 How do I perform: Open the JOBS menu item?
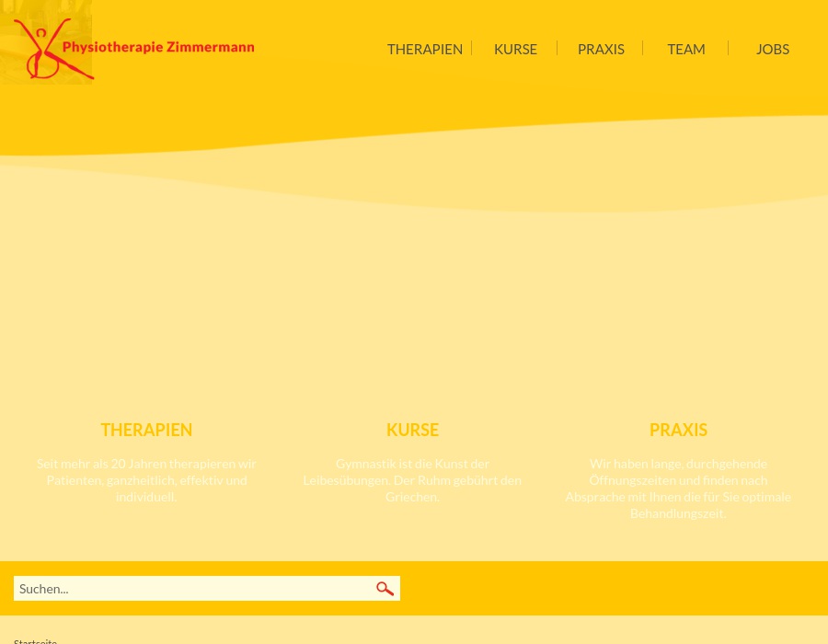click(x=772, y=49)
